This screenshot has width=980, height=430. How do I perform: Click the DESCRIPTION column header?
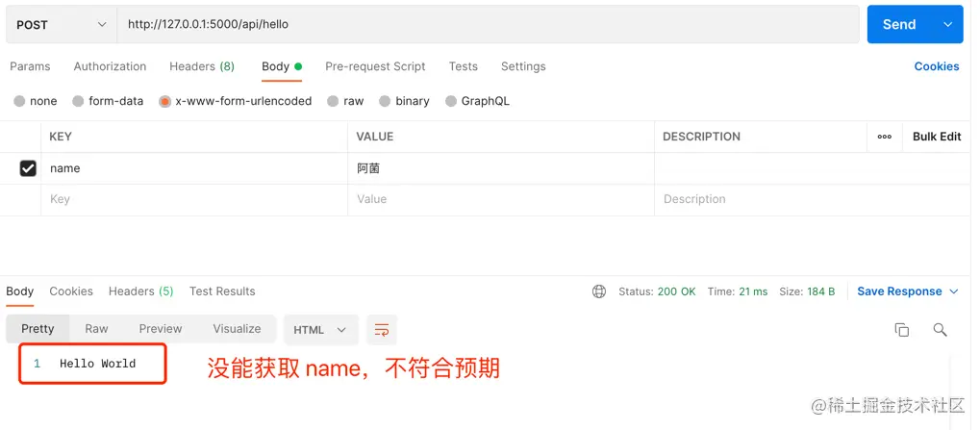(x=701, y=137)
